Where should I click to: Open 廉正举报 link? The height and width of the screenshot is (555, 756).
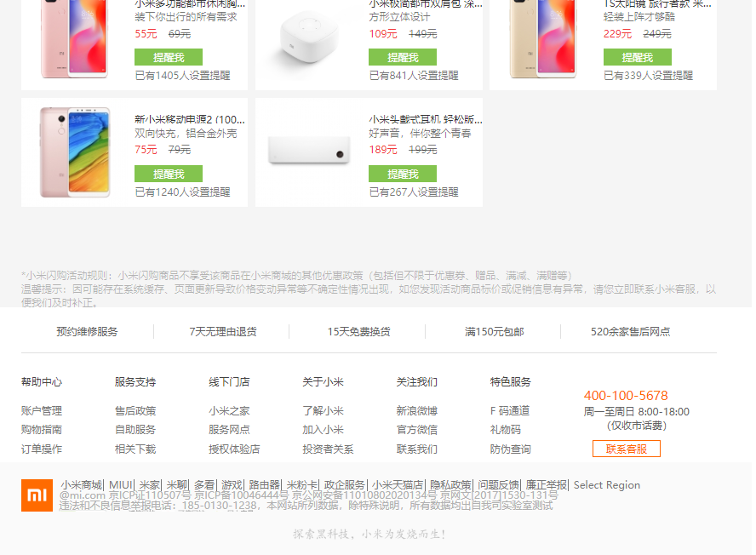tap(547, 484)
